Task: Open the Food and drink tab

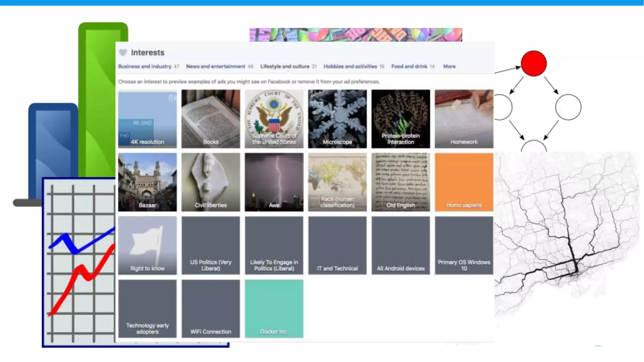Action: (x=409, y=66)
